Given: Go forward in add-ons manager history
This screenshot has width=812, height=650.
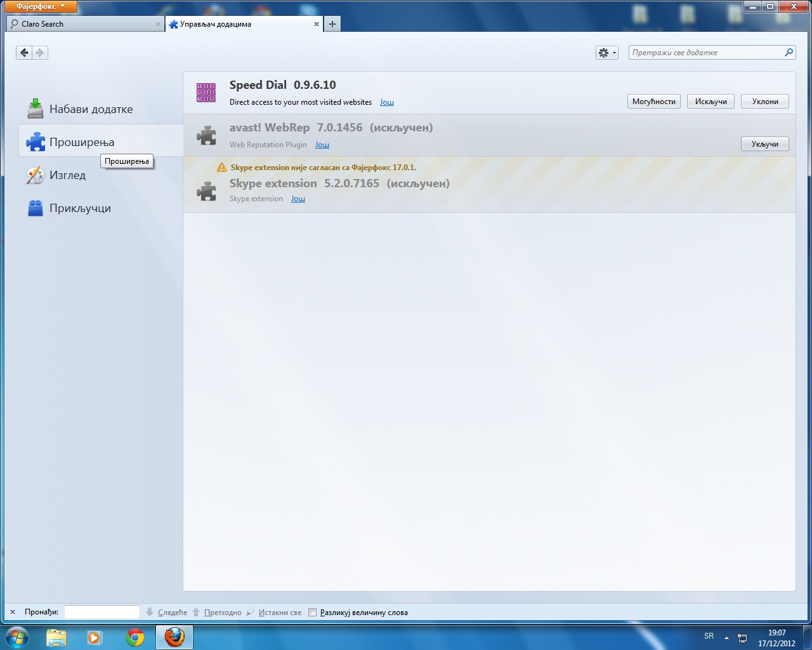Looking at the screenshot, I should pyautogui.click(x=40, y=53).
